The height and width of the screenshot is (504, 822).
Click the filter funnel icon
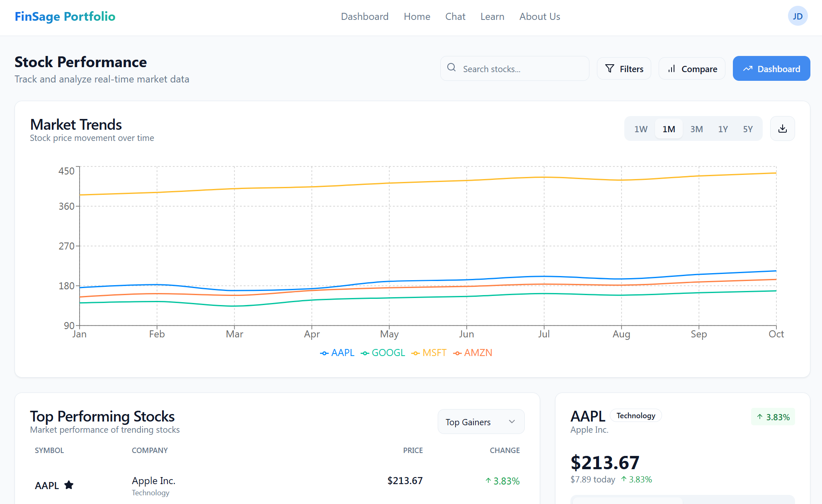click(x=609, y=69)
